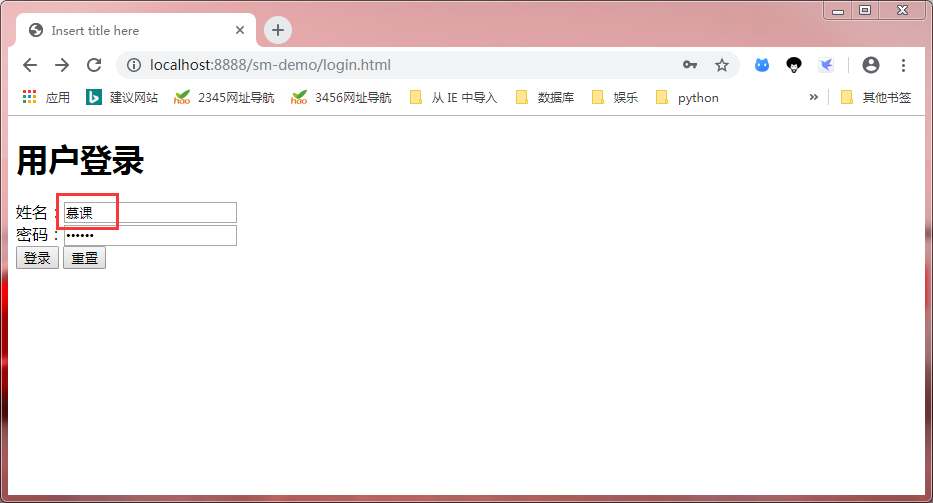933x503 pixels.
Task: Open the 其他书签 folder
Action: (876, 97)
